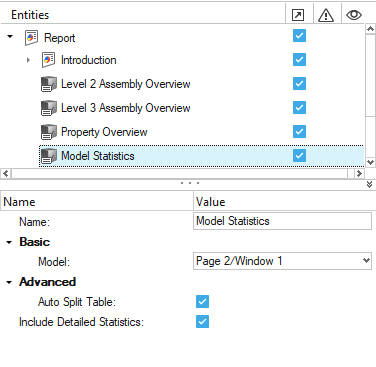Uncheck the Auto Split Table checkbox
Viewport: 376px width, 367px height.
click(202, 302)
